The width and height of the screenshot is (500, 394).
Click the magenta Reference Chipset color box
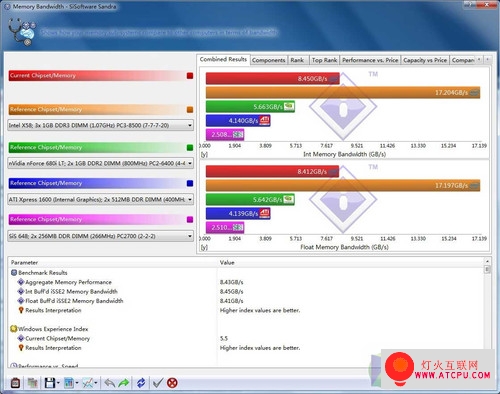point(190,219)
